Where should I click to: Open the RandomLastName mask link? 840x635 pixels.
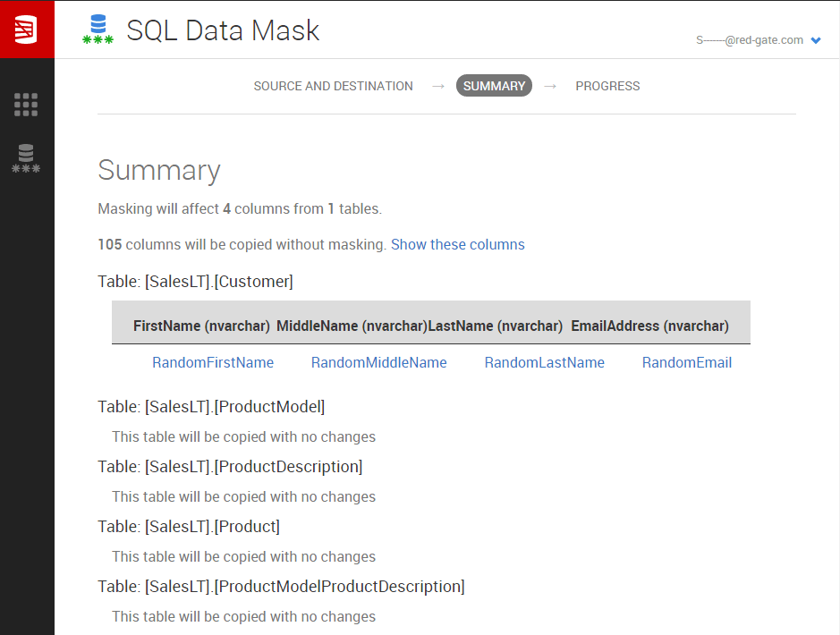[544, 362]
